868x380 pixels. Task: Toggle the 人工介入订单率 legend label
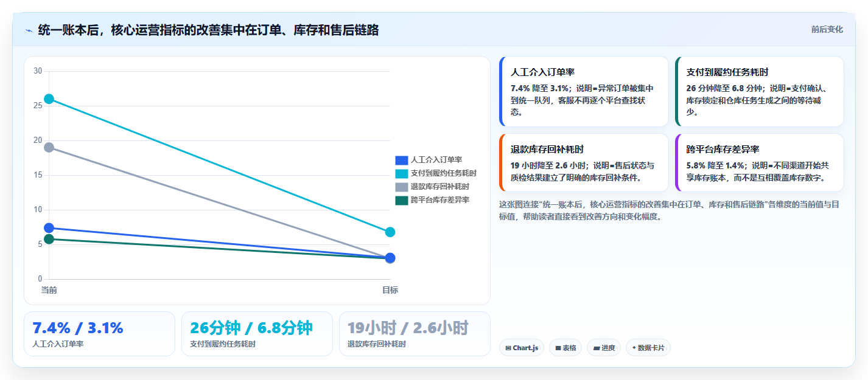[x=436, y=161]
